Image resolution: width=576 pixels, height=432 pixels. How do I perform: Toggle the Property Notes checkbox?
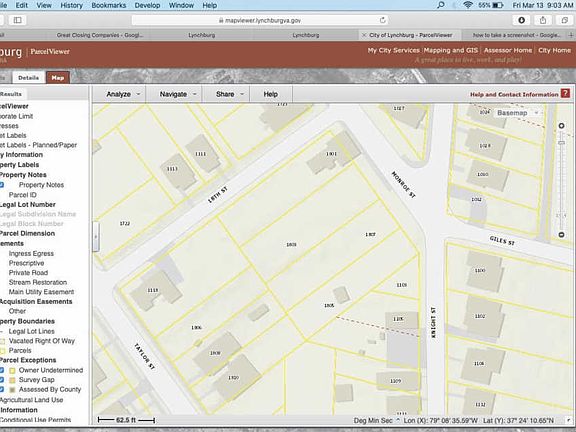click(1, 185)
